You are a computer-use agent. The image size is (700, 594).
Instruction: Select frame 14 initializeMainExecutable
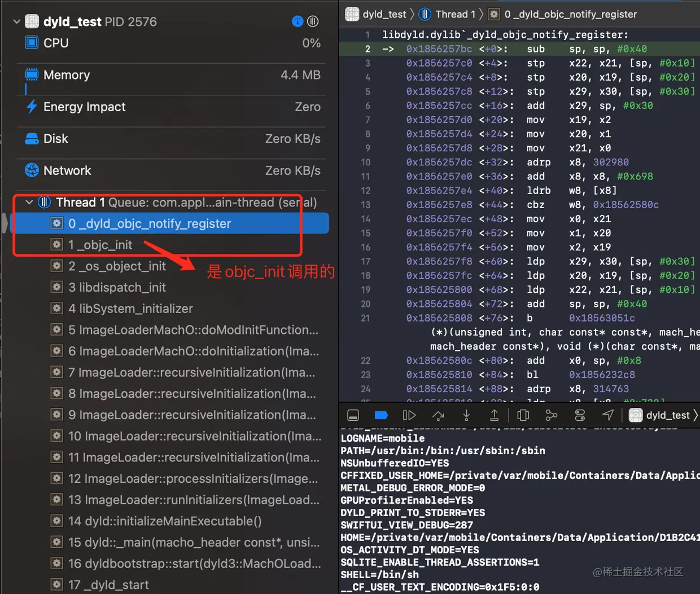pos(169,521)
